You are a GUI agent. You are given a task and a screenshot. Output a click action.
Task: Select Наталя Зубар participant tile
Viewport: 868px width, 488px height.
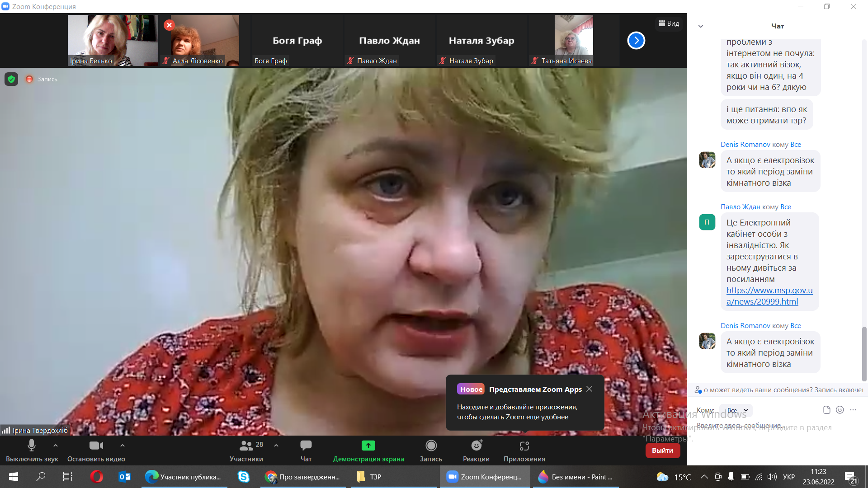pos(481,40)
